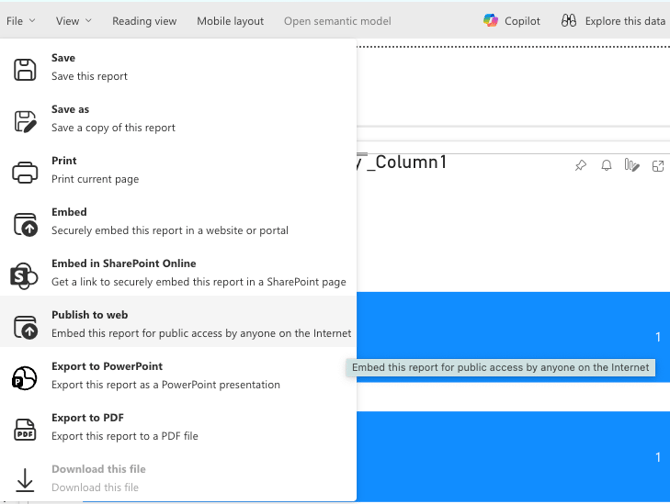Click the Embed upload icon
The image size is (670, 504).
pyautogui.click(x=25, y=224)
